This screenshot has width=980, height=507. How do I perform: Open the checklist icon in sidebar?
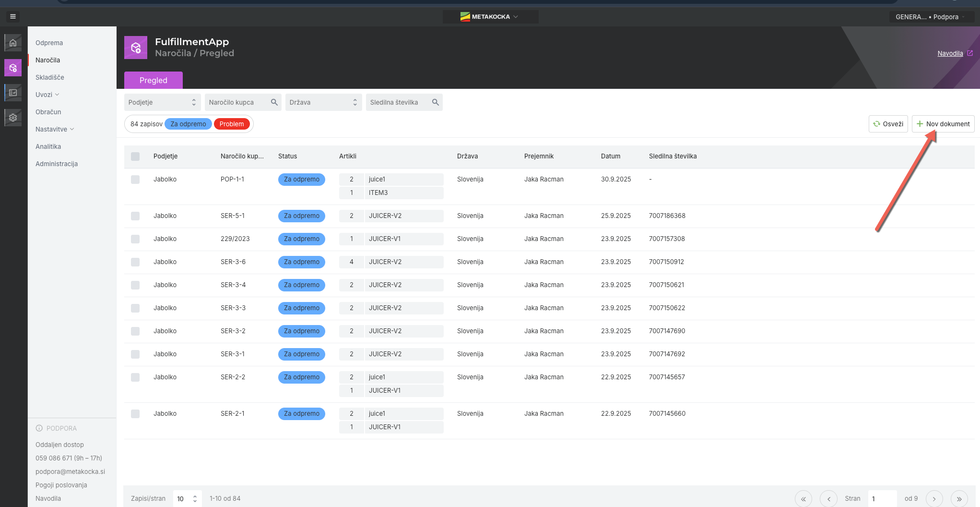coord(13,93)
